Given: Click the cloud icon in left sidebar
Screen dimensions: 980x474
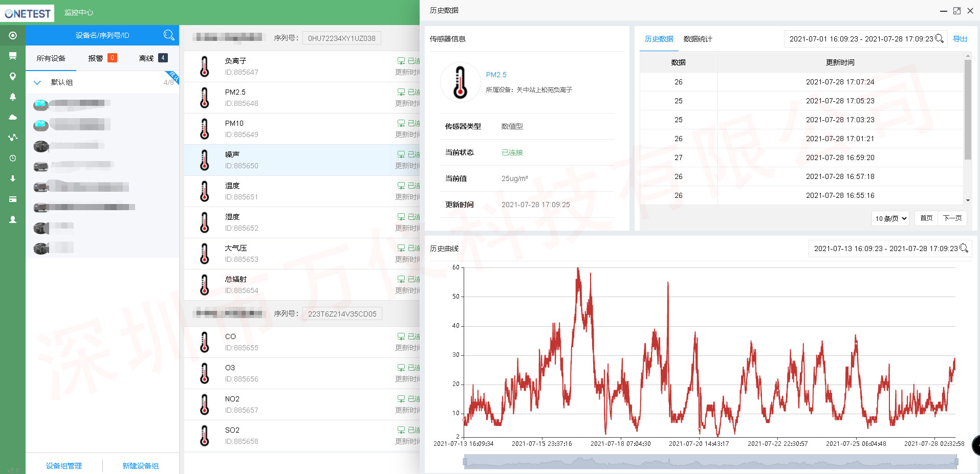Looking at the screenshot, I should pos(13,117).
